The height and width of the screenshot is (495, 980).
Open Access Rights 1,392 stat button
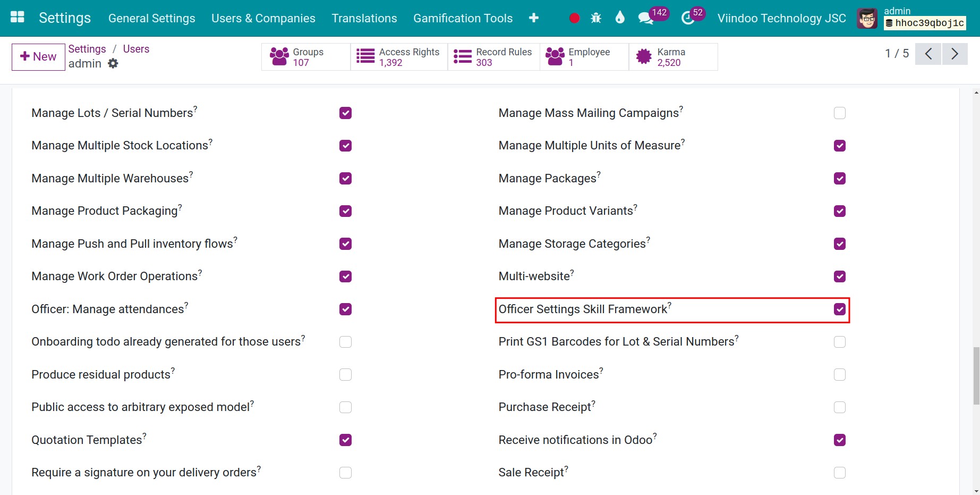point(399,57)
